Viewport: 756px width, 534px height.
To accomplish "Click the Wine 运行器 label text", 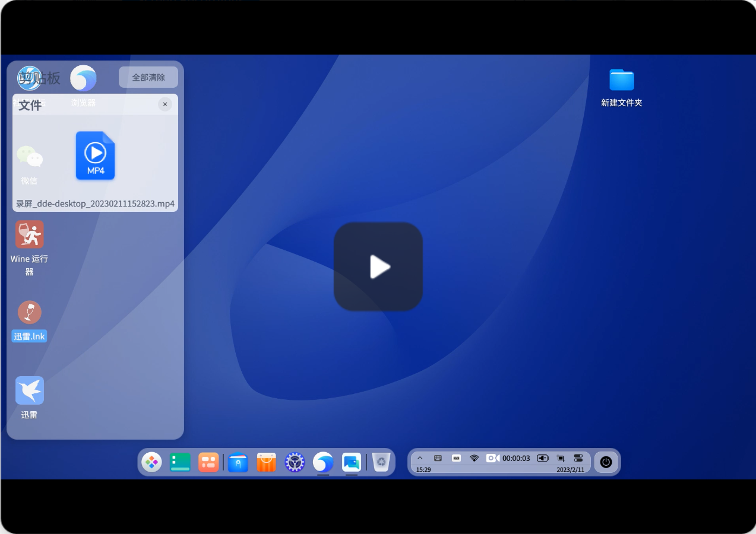I will [29, 265].
